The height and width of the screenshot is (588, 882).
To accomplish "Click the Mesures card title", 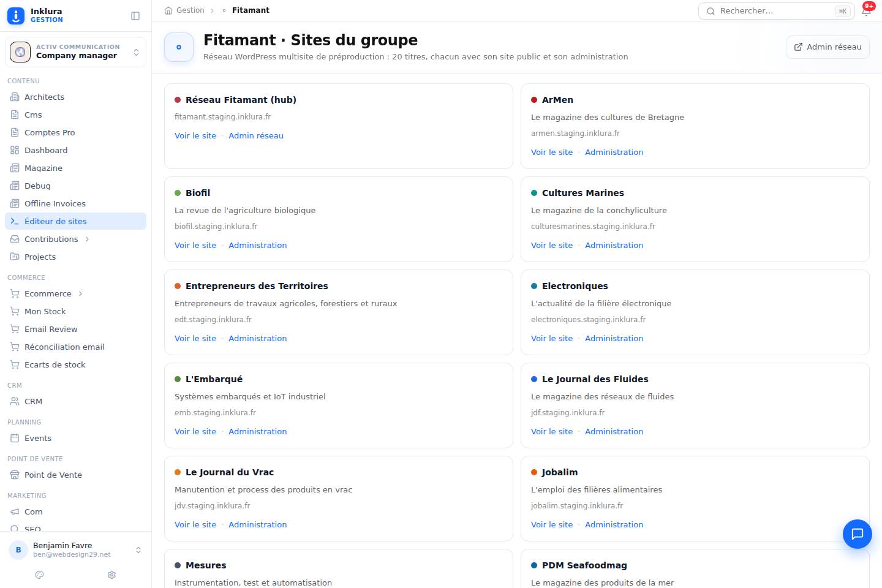I will (x=206, y=565).
